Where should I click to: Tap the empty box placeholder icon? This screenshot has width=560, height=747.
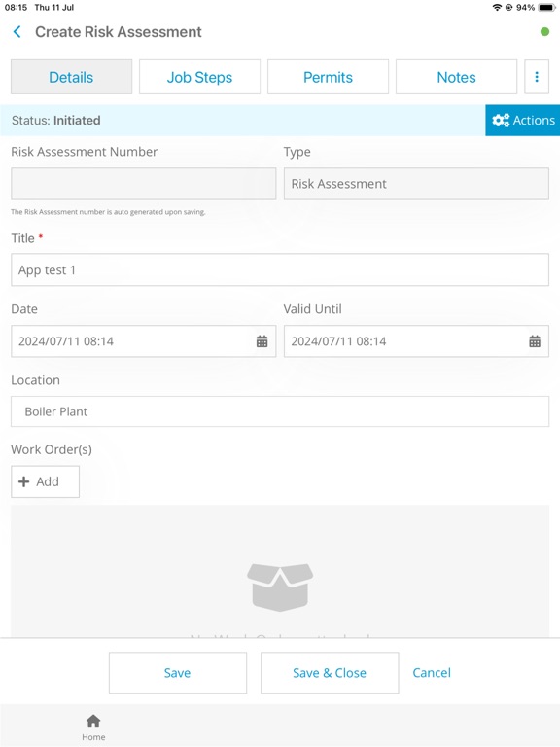280,587
